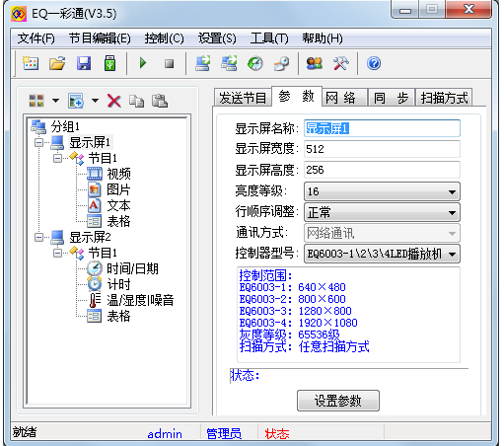
Task: Collapse the 显示屏1 tree node
Action: (x=38, y=143)
